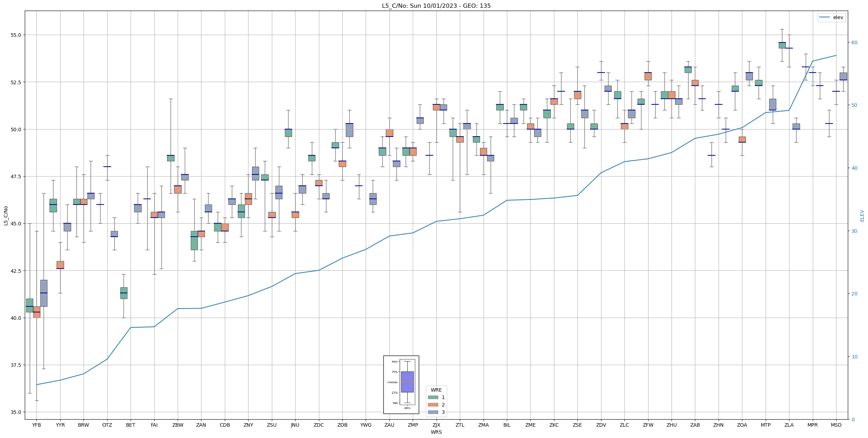Click the ELEV right axis title
The height and width of the screenshot is (438, 868).
point(862,215)
